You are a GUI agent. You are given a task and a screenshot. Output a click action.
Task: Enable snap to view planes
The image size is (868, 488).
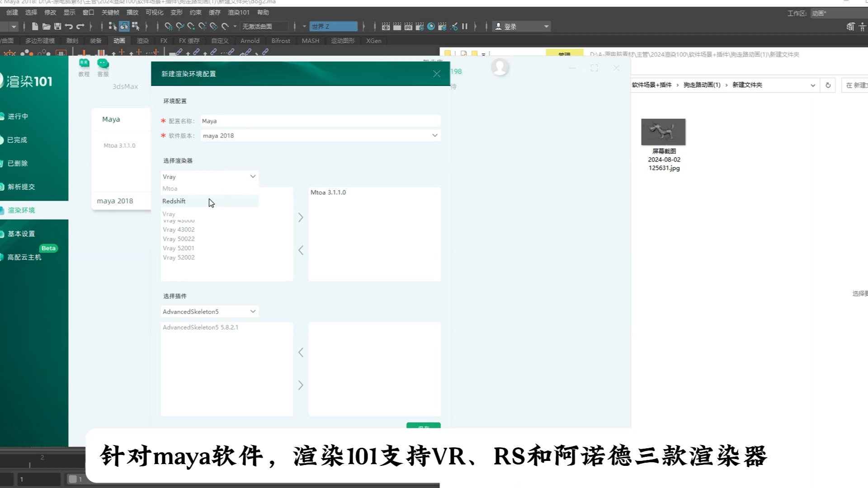(214, 27)
